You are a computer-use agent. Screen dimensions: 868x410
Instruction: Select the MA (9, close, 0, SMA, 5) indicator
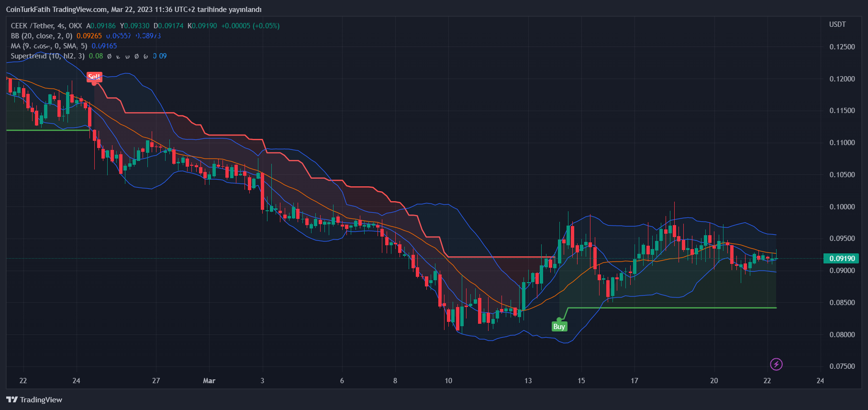[49, 46]
